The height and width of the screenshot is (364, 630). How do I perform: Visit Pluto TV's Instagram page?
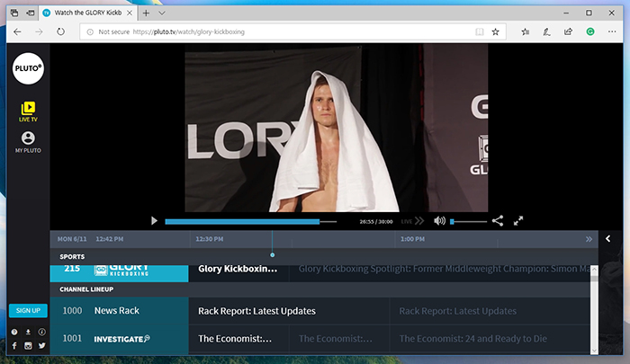coord(28,345)
